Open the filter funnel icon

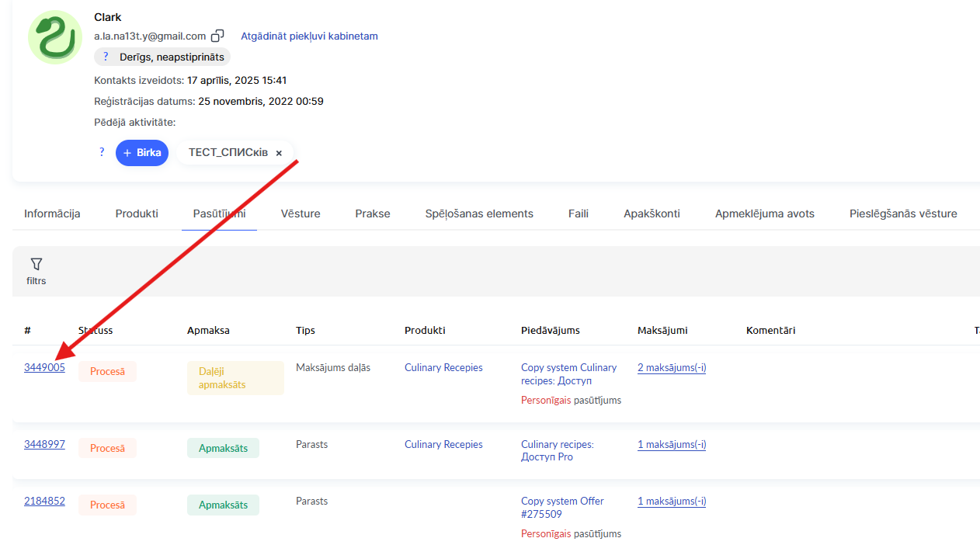36,265
